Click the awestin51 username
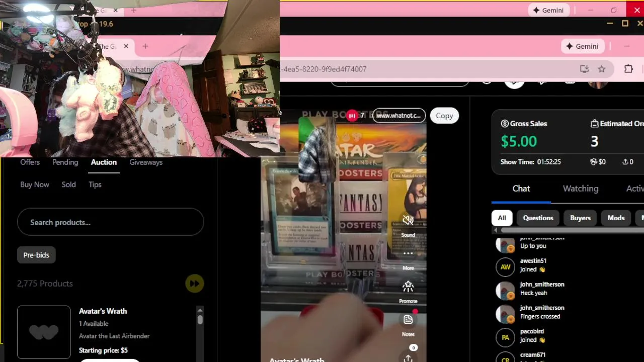Screen dimensions: 644x362 click(533, 260)
